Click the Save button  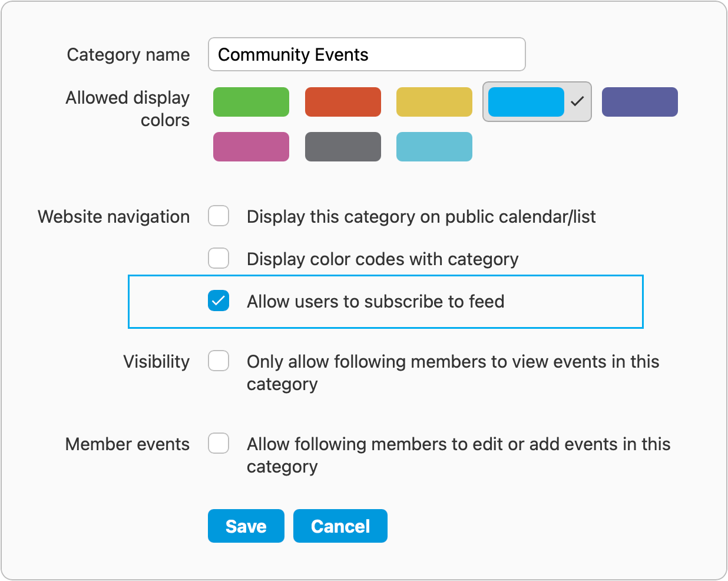246,526
